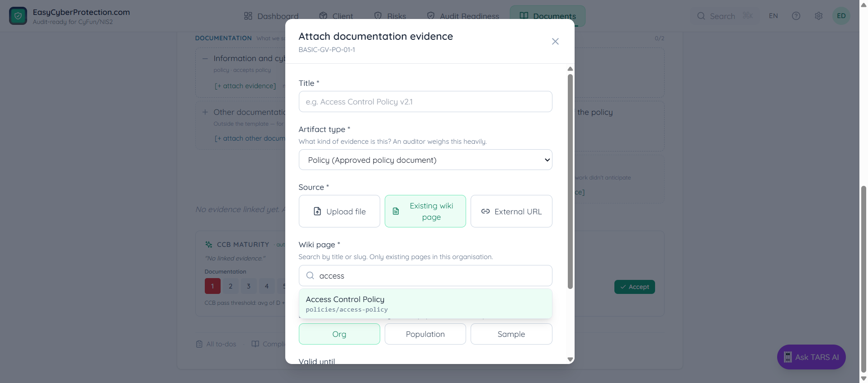Click the dialog scrollbar up arrow
The image size is (868, 383).
point(570,69)
